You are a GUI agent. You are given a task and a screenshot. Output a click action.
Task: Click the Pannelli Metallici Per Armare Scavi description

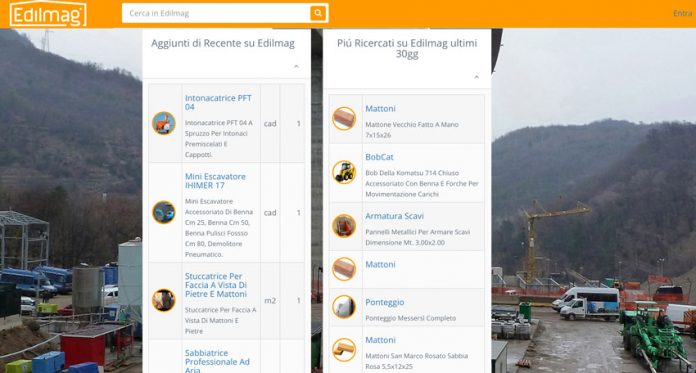(x=418, y=237)
